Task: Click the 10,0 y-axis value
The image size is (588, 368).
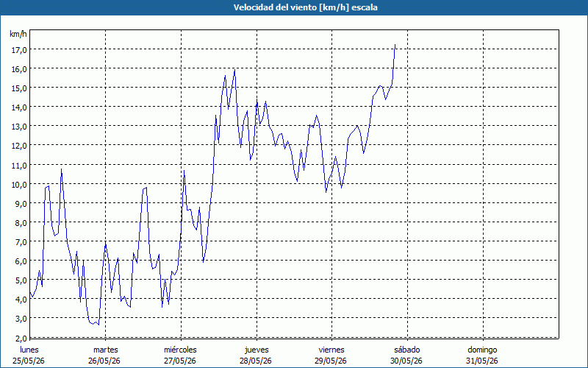Action: click(19, 185)
